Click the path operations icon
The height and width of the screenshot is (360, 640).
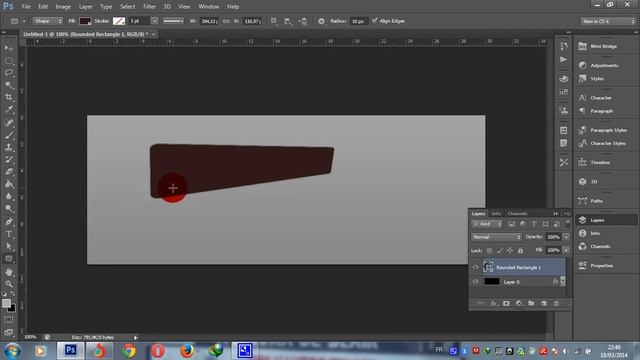click(x=274, y=21)
